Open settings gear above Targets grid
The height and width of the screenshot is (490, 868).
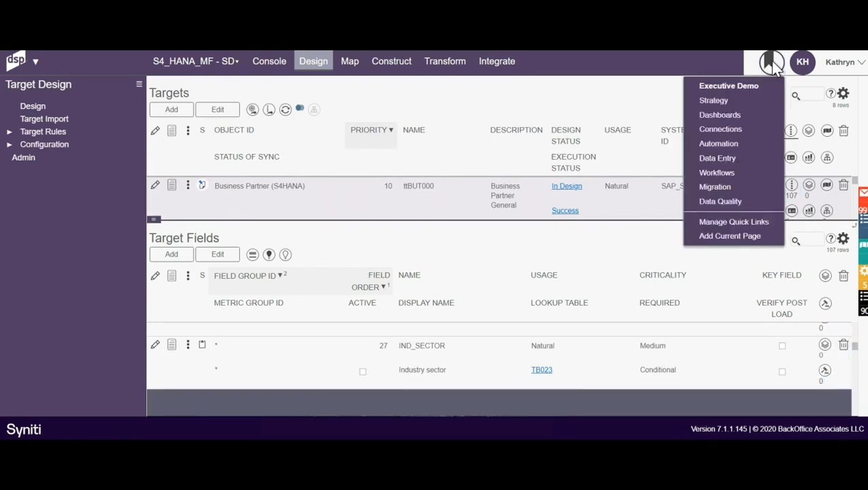(843, 94)
